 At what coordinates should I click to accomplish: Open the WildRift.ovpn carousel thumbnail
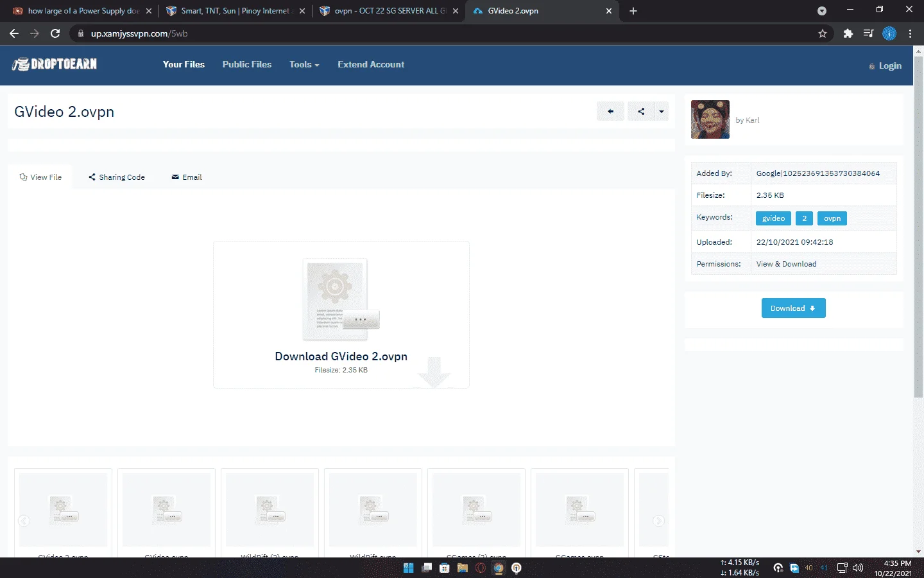[x=373, y=512]
